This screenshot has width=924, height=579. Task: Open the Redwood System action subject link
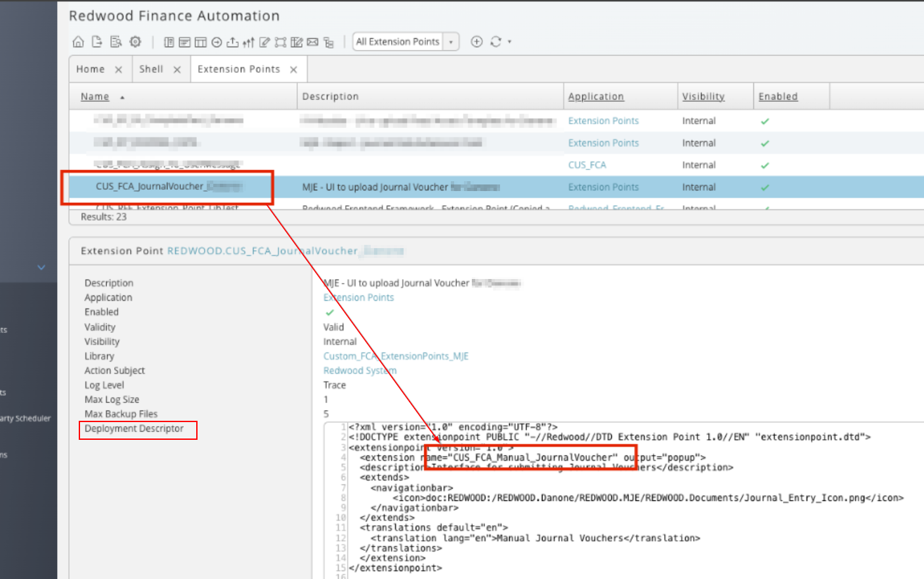point(360,370)
